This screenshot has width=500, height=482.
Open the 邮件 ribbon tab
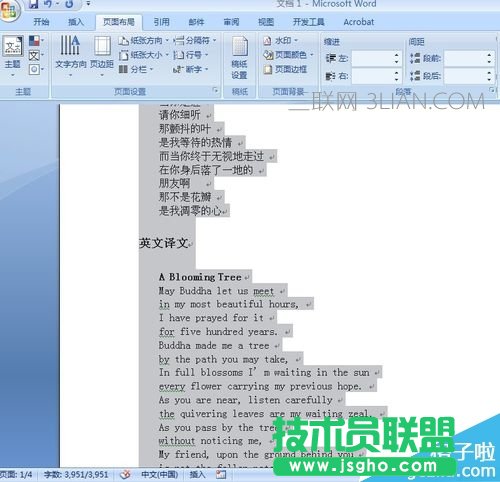[x=196, y=22]
